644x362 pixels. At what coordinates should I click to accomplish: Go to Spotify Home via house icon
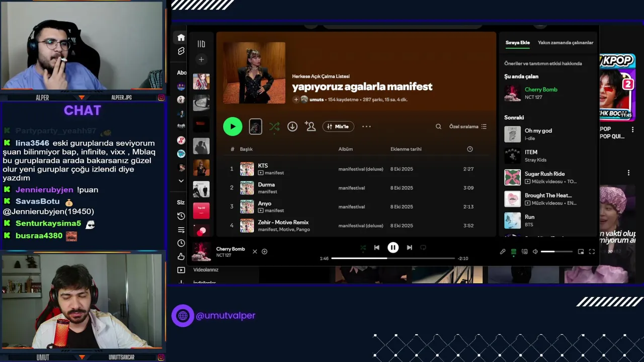coord(181,38)
